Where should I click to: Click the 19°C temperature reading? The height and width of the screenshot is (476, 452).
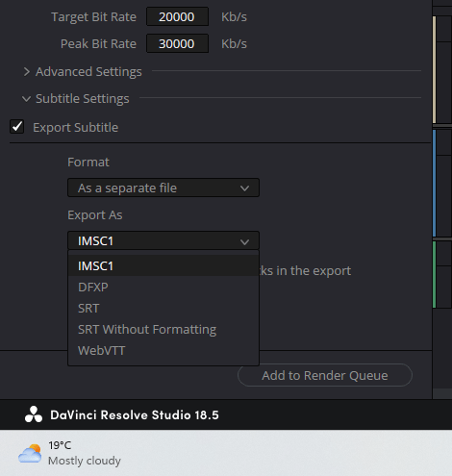60,445
